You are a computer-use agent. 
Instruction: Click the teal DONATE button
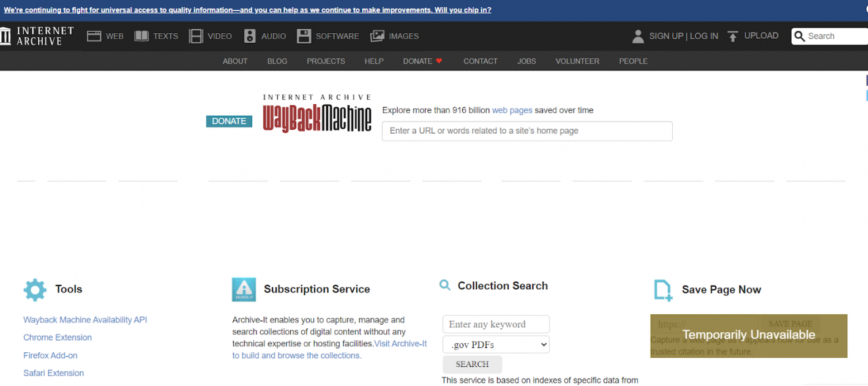229,121
